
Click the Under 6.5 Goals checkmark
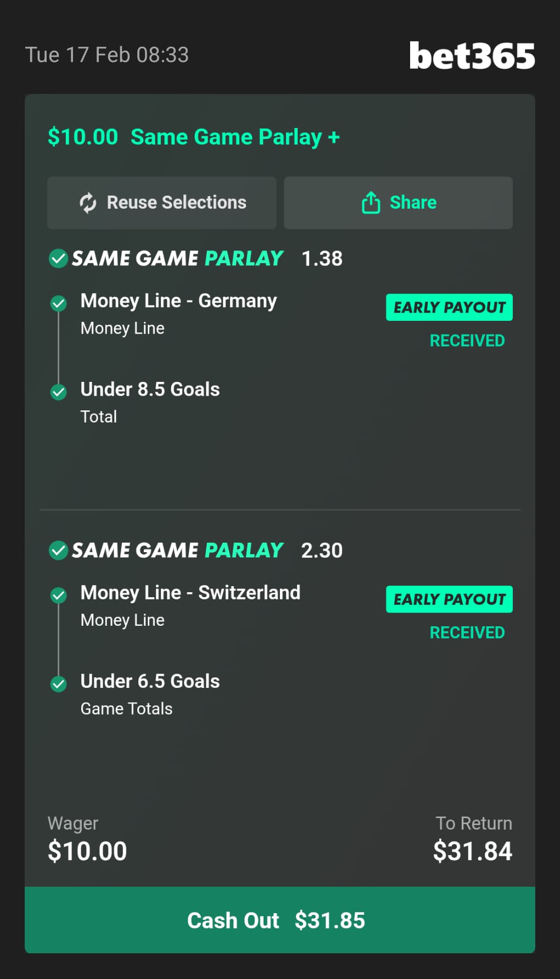point(58,683)
